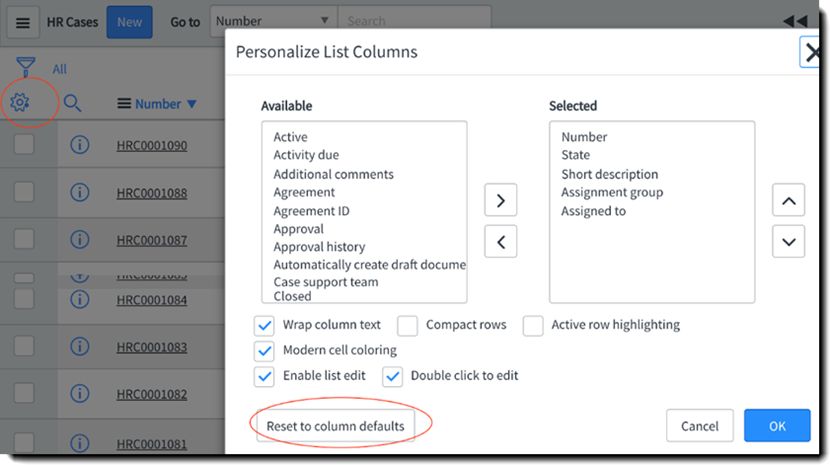Select Short description in Selected list
Screen dimensions: 830x465
click(609, 174)
